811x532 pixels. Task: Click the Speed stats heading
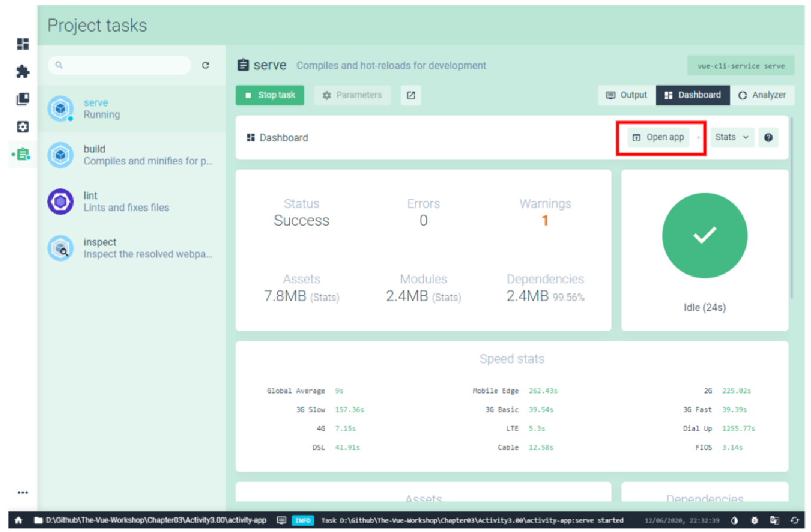[x=512, y=359]
